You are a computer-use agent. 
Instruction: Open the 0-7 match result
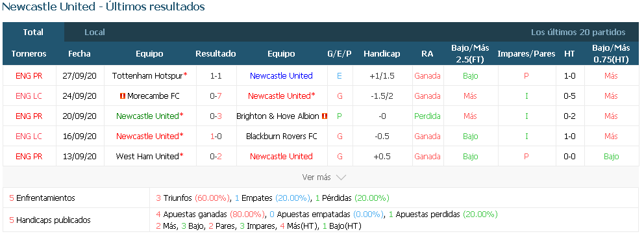coord(216,96)
